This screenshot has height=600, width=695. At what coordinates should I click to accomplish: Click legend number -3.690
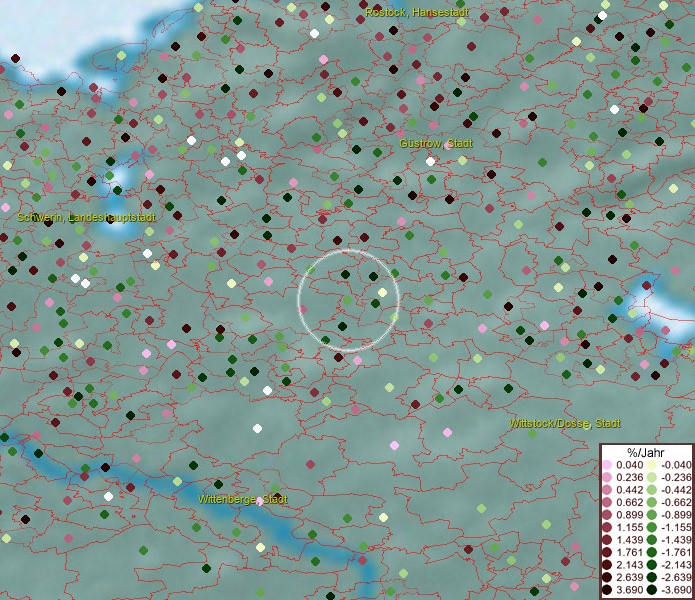click(676, 590)
